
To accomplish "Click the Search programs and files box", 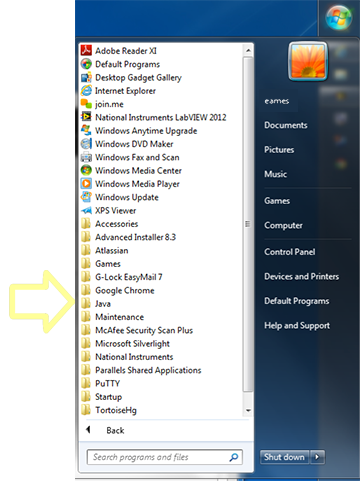I will (164, 457).
